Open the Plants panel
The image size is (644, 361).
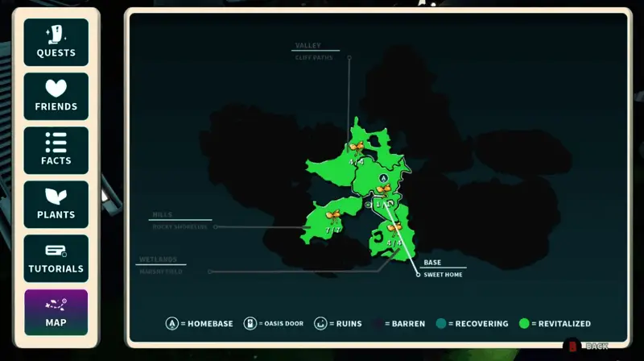(56, 204)
